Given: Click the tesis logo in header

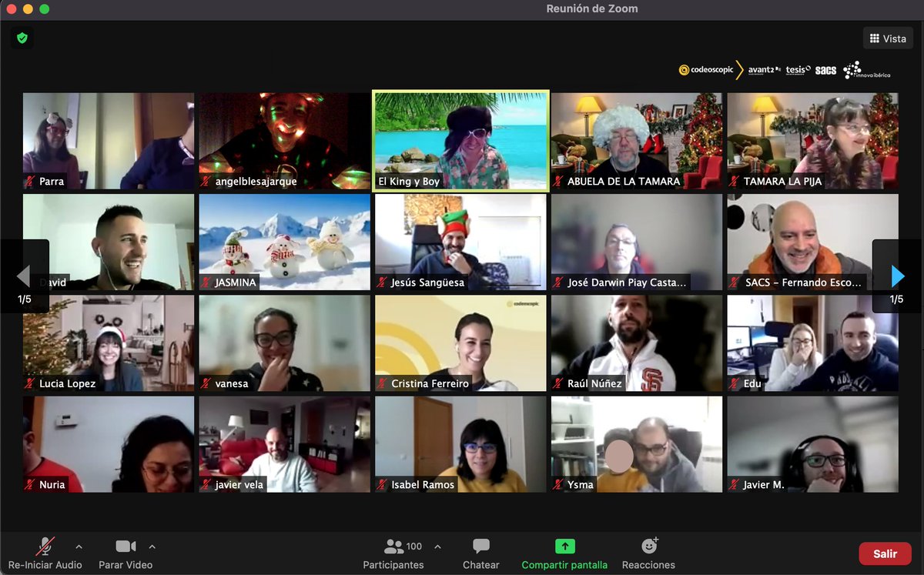Looking at the screenshot, I should tap(798, 70).
